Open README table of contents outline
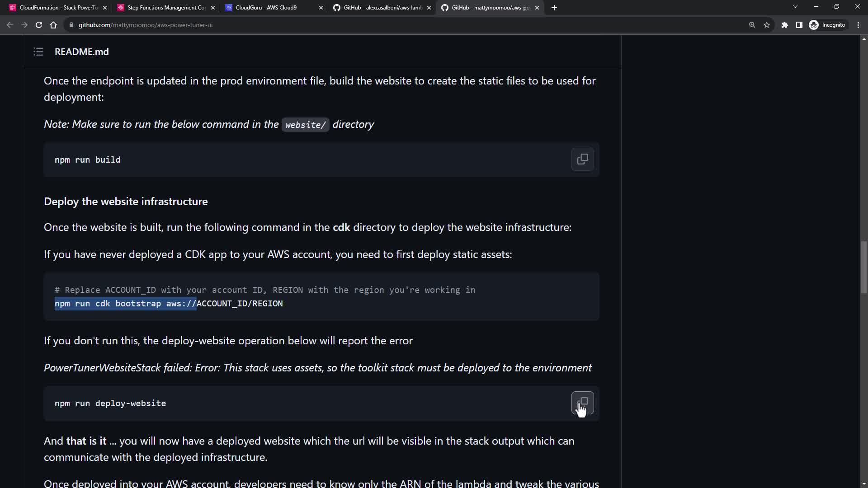Viewport: 868px width, 488px height. point(38,52)
